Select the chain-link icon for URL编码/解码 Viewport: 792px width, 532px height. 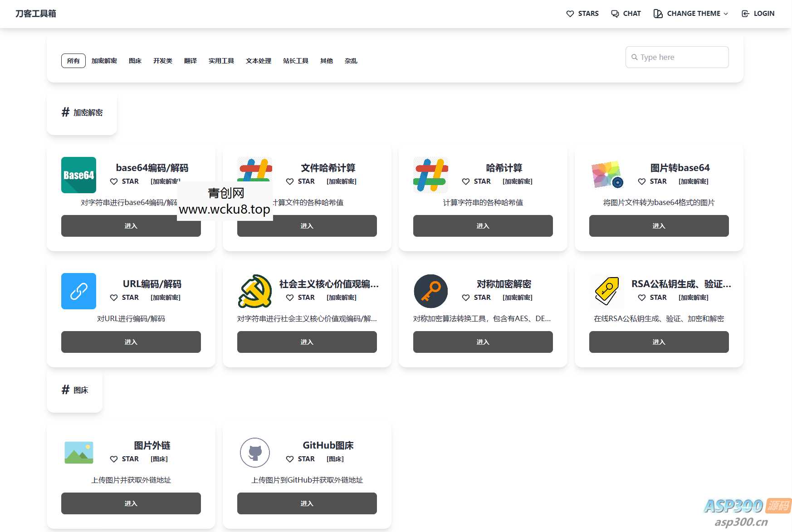[x=78, y=291]
